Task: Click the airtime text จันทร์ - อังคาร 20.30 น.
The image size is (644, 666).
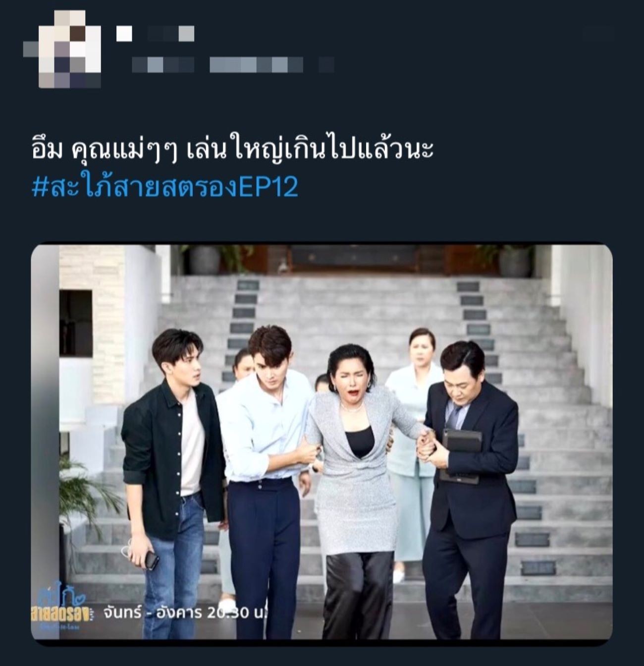Action: tap(186, 612)
